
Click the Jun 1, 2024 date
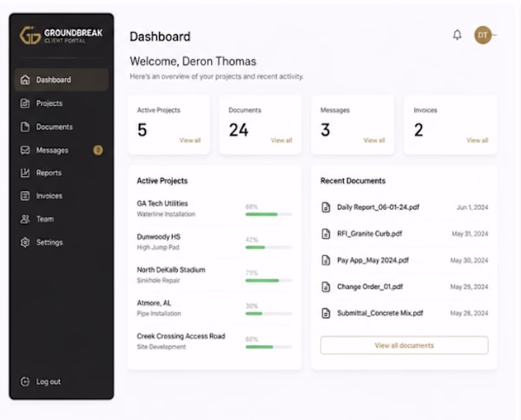click(472, 207)
